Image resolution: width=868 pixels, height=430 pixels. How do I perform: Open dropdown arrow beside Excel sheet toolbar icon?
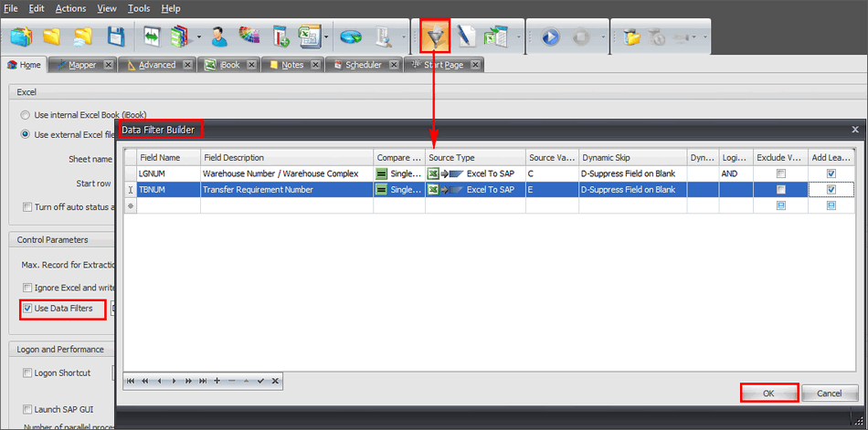point(327,38)
